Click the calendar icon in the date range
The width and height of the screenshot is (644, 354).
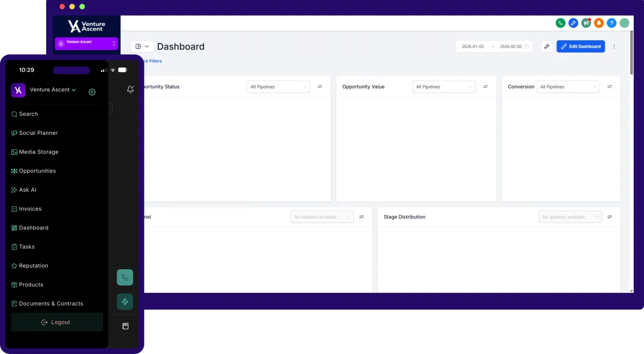526,47
